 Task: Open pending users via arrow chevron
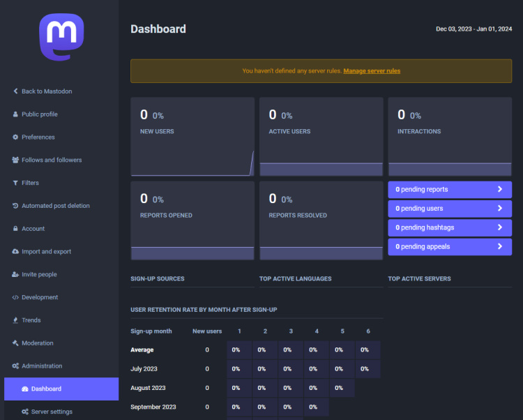point(499,209)
